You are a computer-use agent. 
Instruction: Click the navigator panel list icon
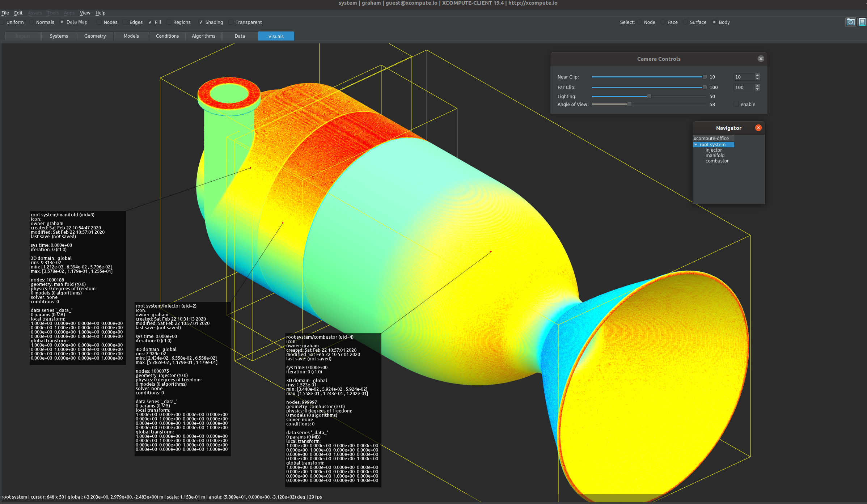(x=862, y=22)
